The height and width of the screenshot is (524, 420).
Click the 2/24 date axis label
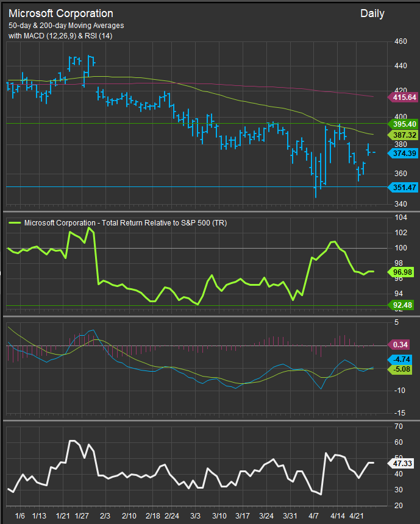pos(172,515)
